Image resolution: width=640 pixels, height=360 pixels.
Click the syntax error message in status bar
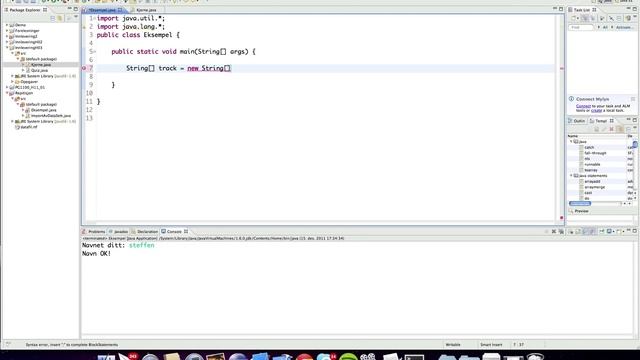click(72, 345)
